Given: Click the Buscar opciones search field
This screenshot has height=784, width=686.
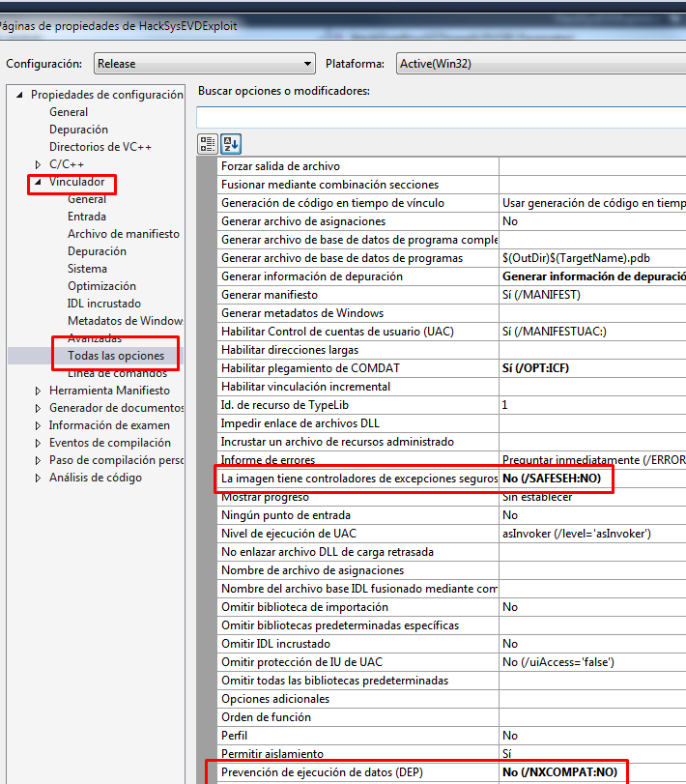Looking at the screenshot, I should [x=440, y=117].
